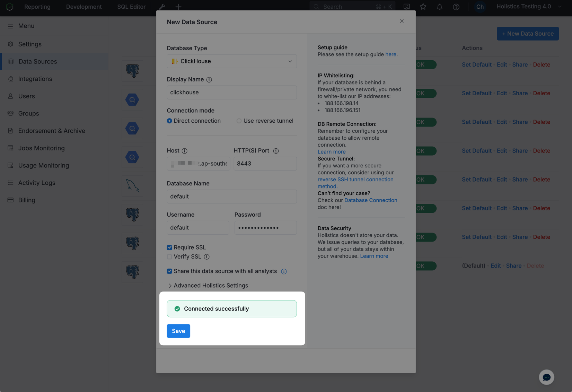The width and height of the screenshot is (572, 392).
Task: Open the chat bubble at bottom right
Action: tap(546, 377)
